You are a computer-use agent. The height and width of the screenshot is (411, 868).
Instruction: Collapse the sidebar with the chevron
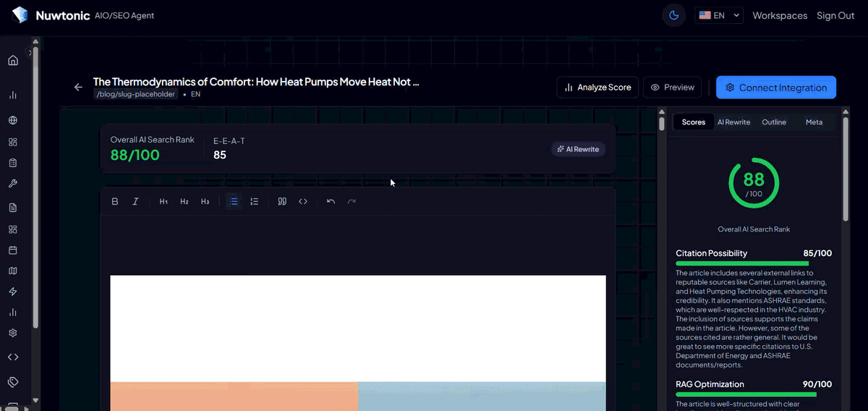(x=30, y=52)
